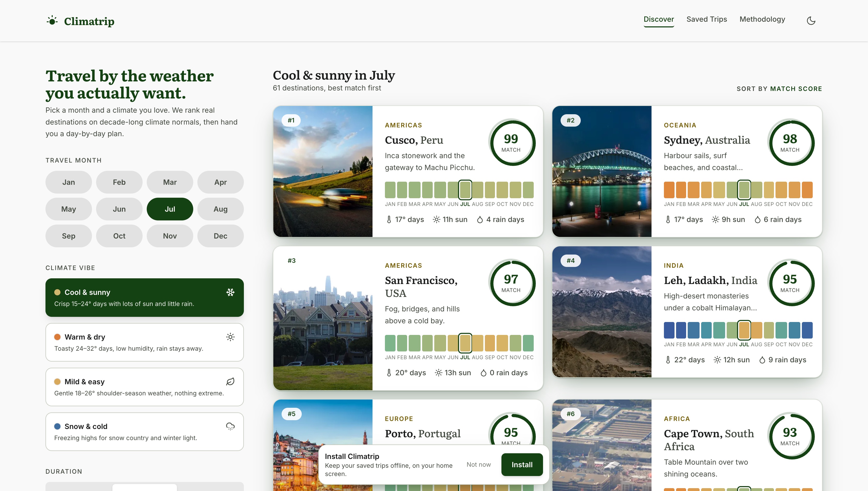This screenshot has width=868, height=491.
Task: Open San Francisco, USA destination title
Action: (x=421, y=287)
